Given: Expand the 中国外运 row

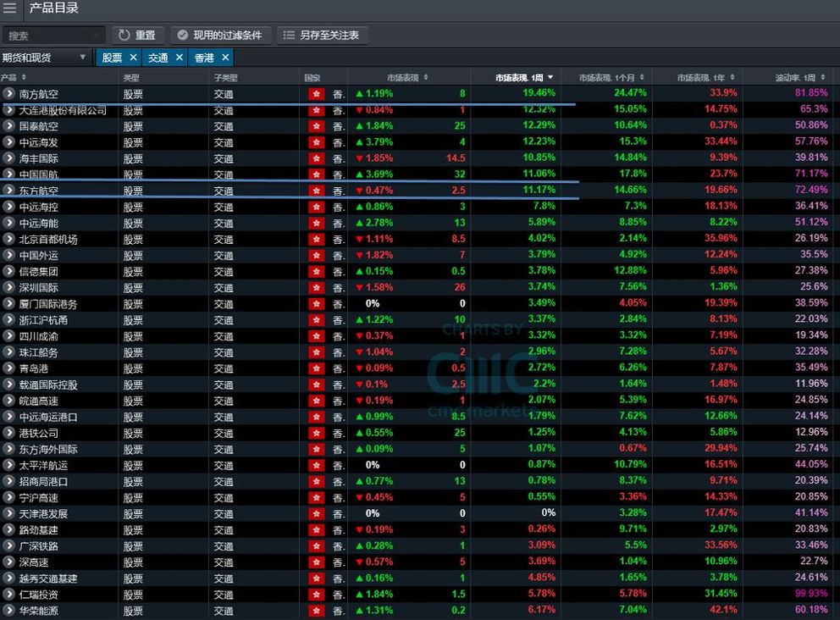Looking at the screenshot, I should click(x=8, y=256).
